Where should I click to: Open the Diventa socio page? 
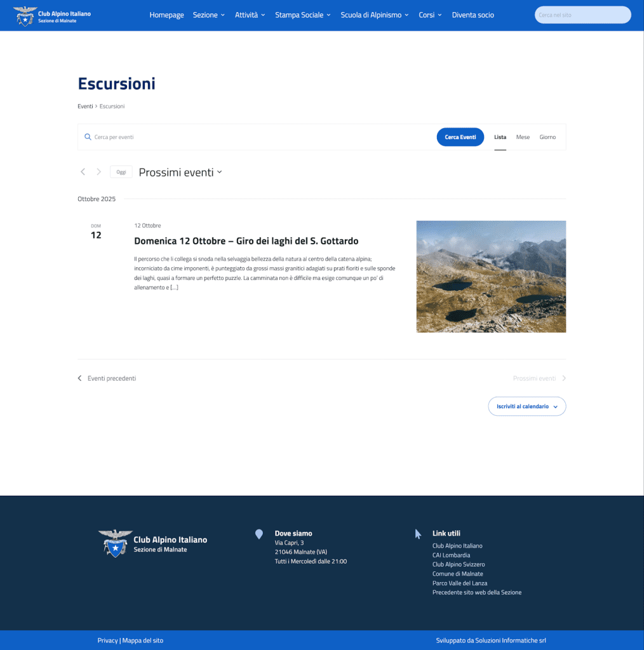click(473, 15)
